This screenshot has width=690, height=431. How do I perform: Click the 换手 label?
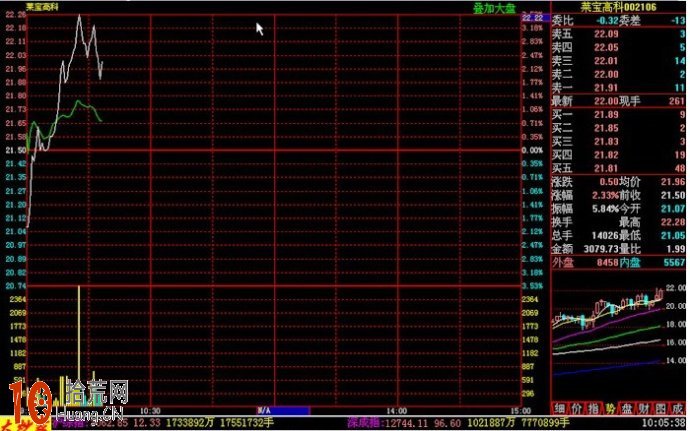[562, 222]
